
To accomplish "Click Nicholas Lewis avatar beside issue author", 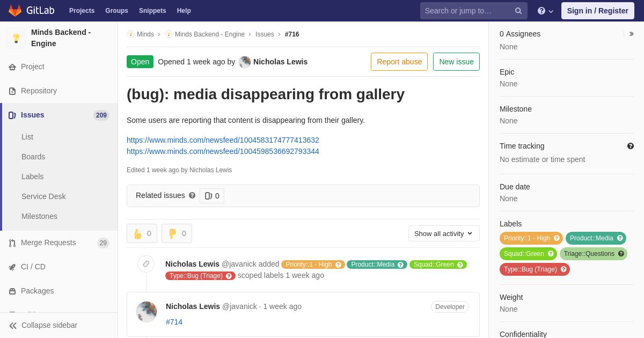I will pyautogui.click(x=245, y=62).
